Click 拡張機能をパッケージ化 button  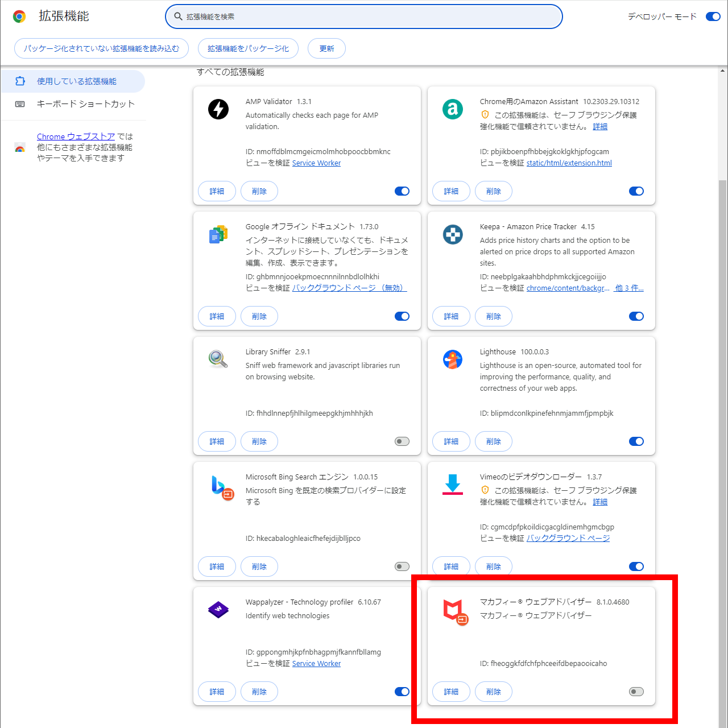pyautogui.click(x=248, y=48)
